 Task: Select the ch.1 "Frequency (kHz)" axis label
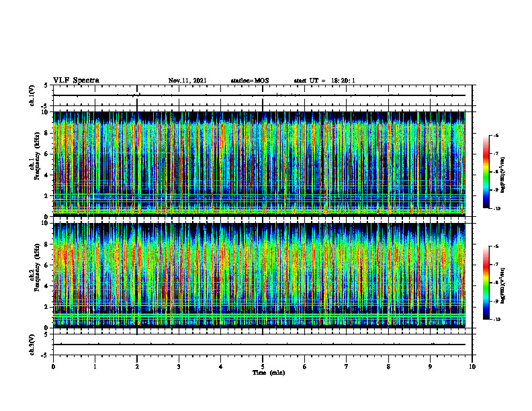pos(37,156)
